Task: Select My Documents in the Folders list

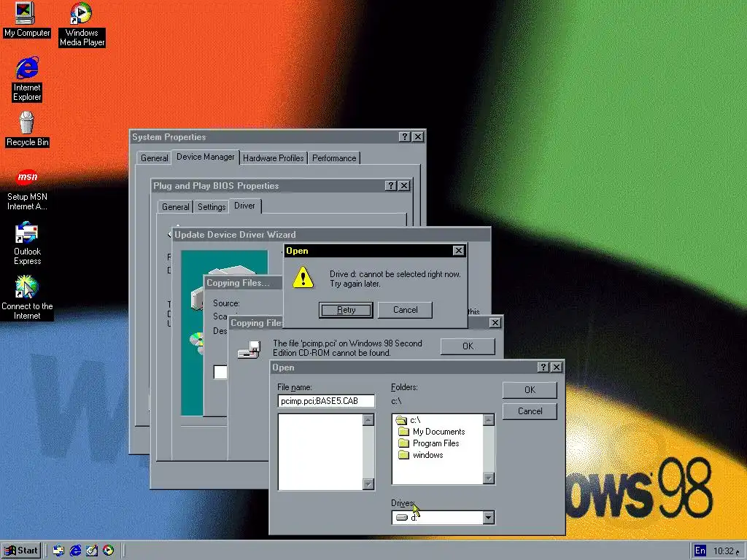Action: click(x=432, y=432)
